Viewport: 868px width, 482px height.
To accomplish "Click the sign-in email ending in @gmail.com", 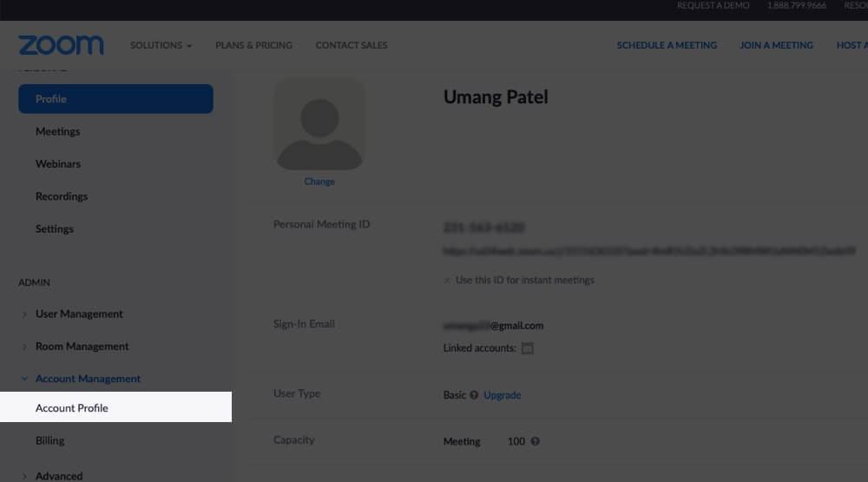I will pyautogui.click(x=493, y=326).
